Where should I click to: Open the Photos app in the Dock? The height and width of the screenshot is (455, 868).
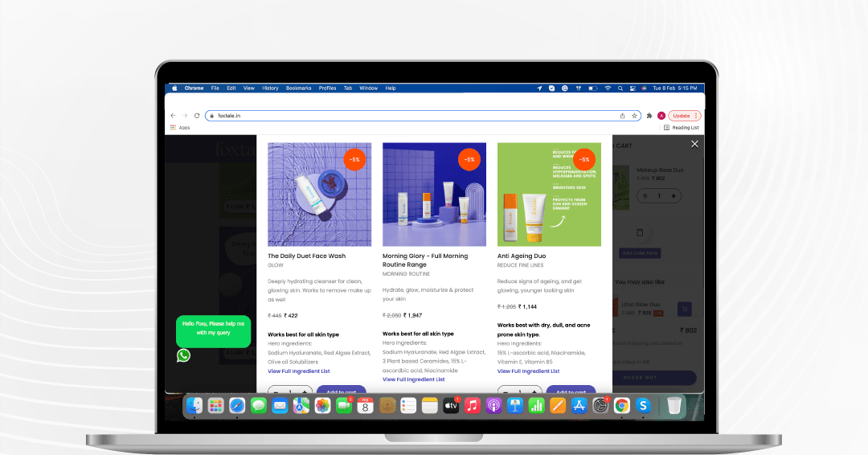[322, 406]
